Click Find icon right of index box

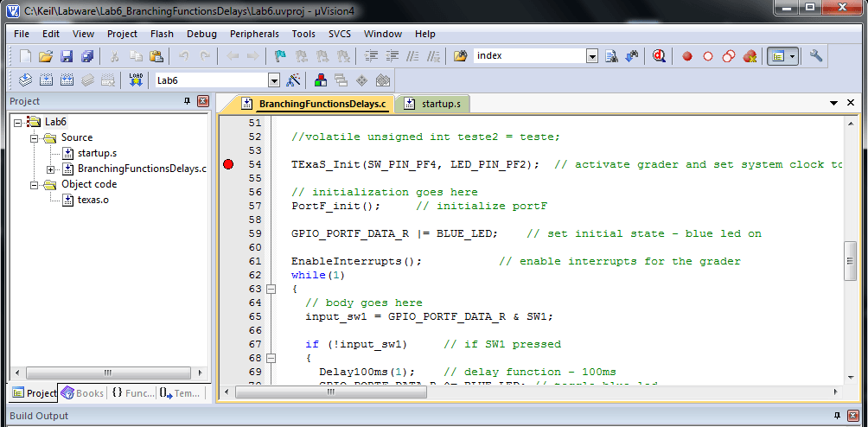click(611, 56)
